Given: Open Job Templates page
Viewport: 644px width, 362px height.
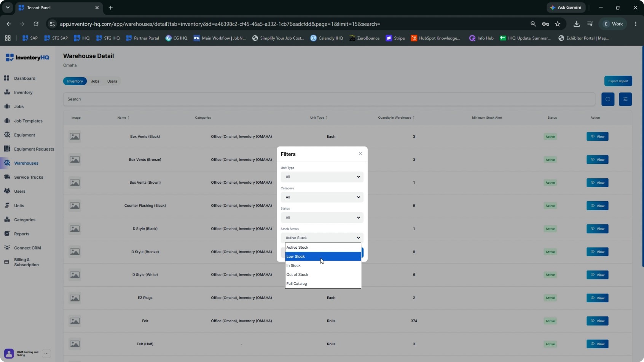Looking at the screenshot, I should coord(28,121).
